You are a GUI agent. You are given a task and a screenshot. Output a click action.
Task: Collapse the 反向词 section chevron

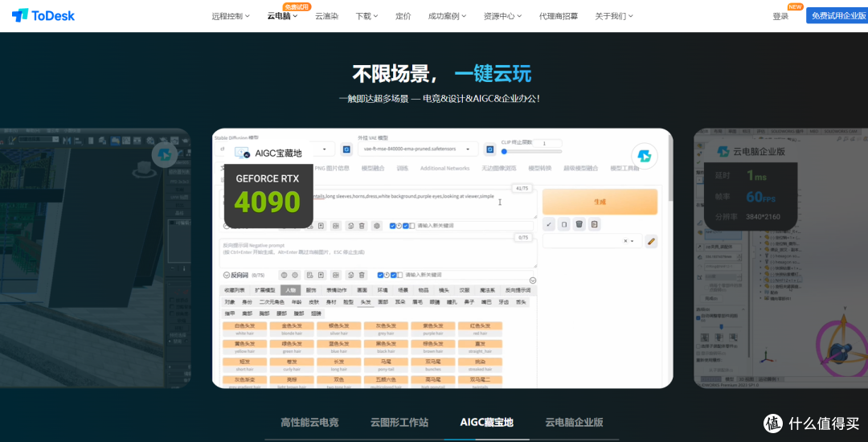point(227,275)
